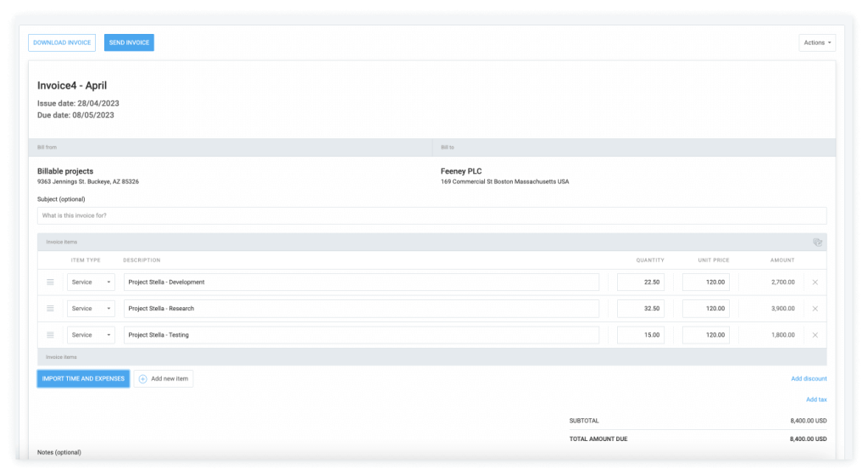This screenshot has width=868, height=475.
Task: Click the icon in Invoice items header
Action: pyautogui.click(x=817, y=242)
